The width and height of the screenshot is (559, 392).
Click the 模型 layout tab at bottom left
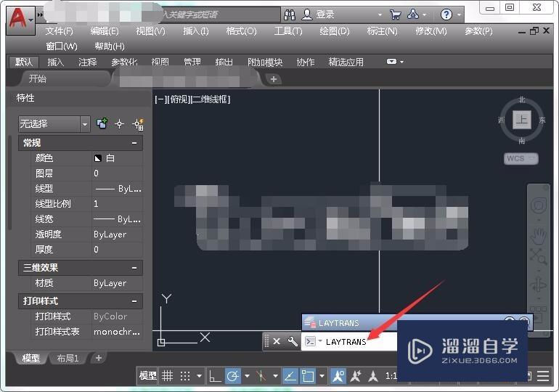pyautogui.click(x=31, y=358)
